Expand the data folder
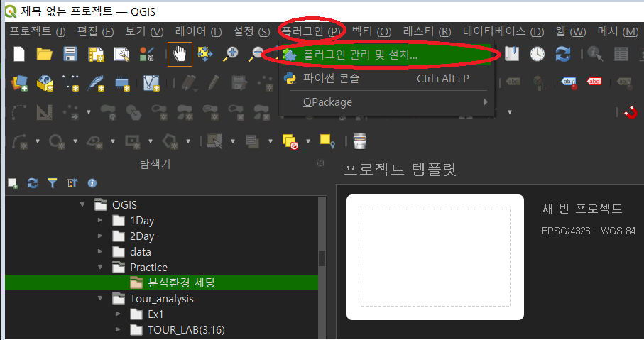Image resolution: width=644 pixels, height=340 pixels. [x=100, y=251]
